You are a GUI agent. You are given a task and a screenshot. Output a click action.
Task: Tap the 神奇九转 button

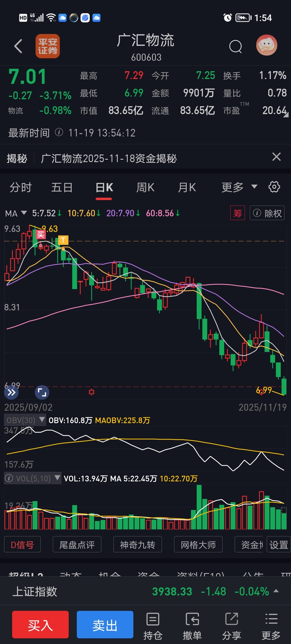138,544
